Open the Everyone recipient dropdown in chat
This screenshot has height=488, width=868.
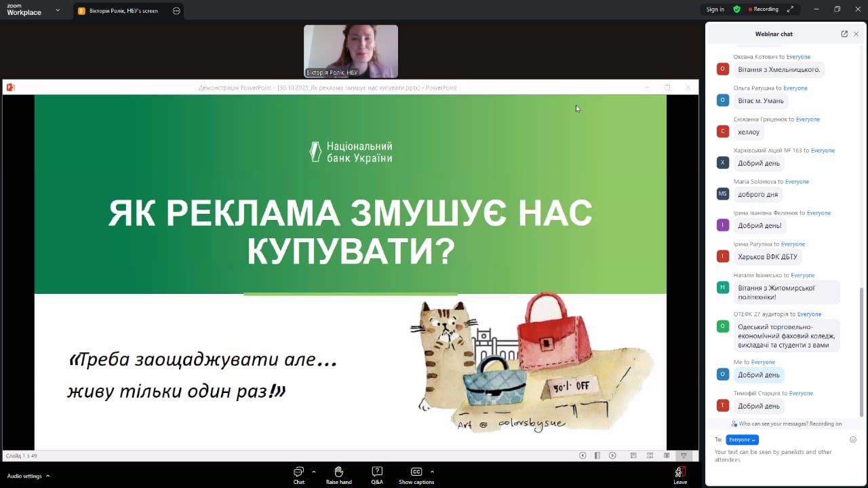(x=742, y=439)
